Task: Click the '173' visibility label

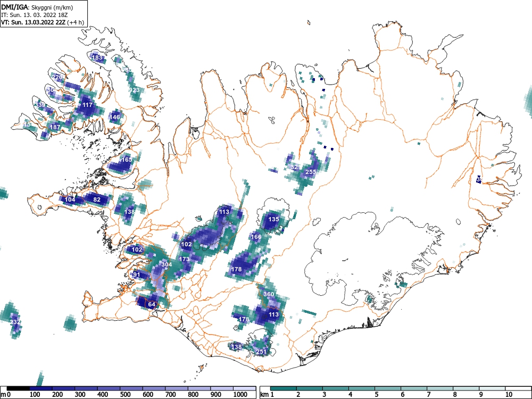Action: point(184,259)
